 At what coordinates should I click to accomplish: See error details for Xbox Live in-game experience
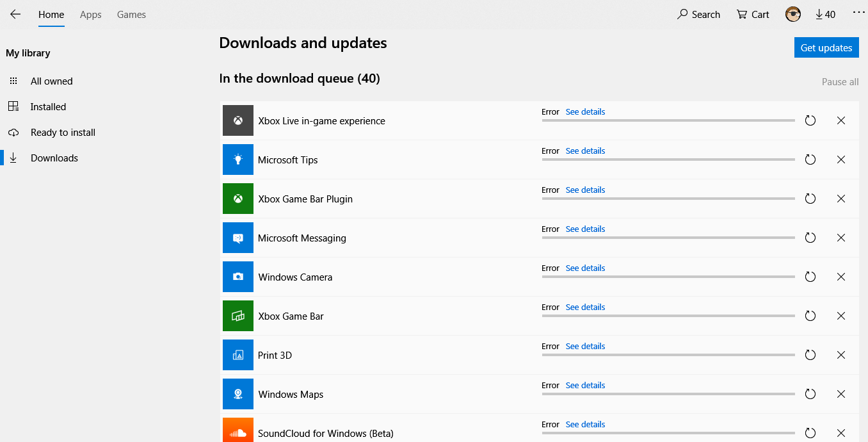tap(585, 111)
